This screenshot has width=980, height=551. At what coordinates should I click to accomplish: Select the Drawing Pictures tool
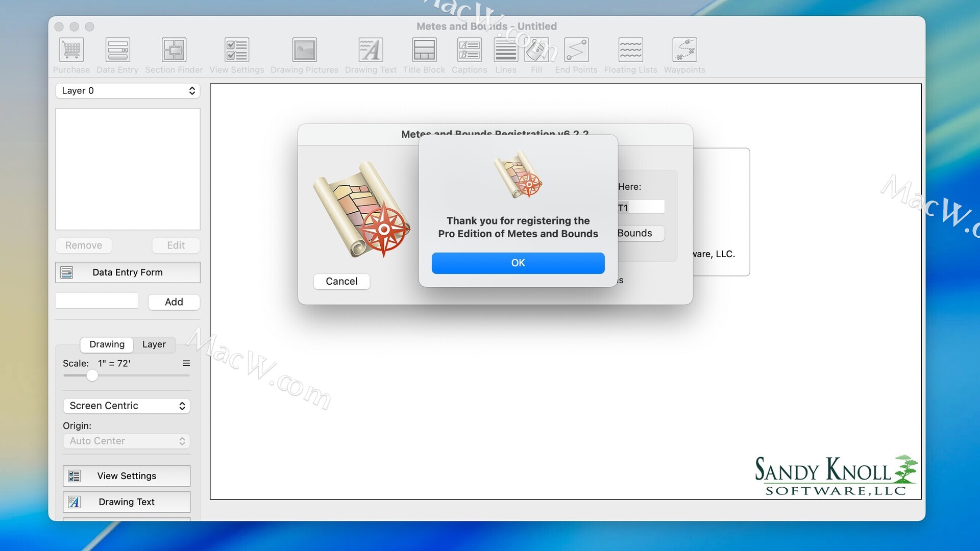point(304,50)
